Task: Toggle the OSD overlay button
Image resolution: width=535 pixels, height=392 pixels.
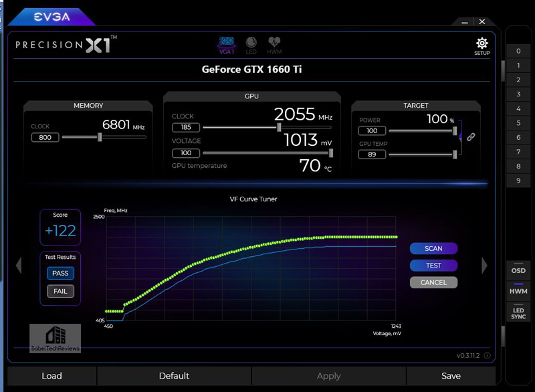Action: (518, 270)
